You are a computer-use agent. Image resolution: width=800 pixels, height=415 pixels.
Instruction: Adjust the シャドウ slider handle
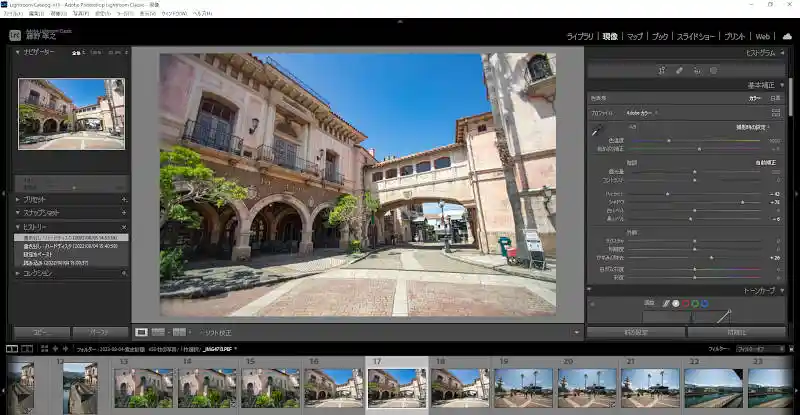(x=741, y=202)
